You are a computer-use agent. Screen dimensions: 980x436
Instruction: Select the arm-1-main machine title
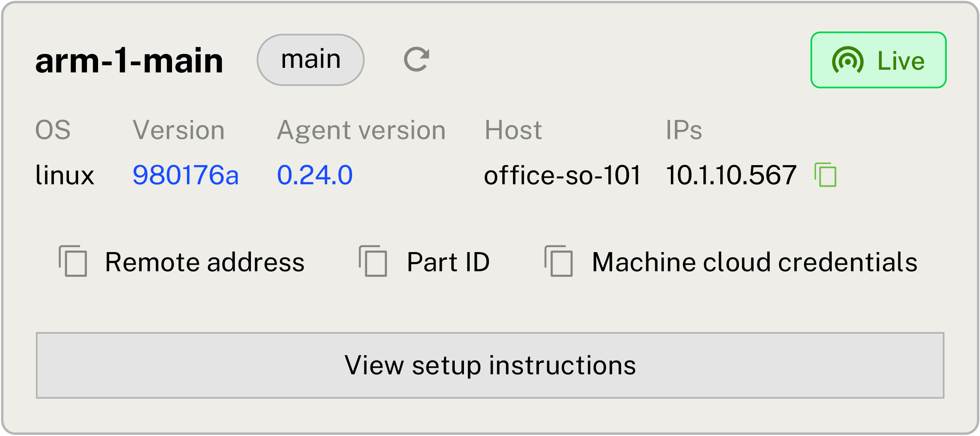[129, 61]
